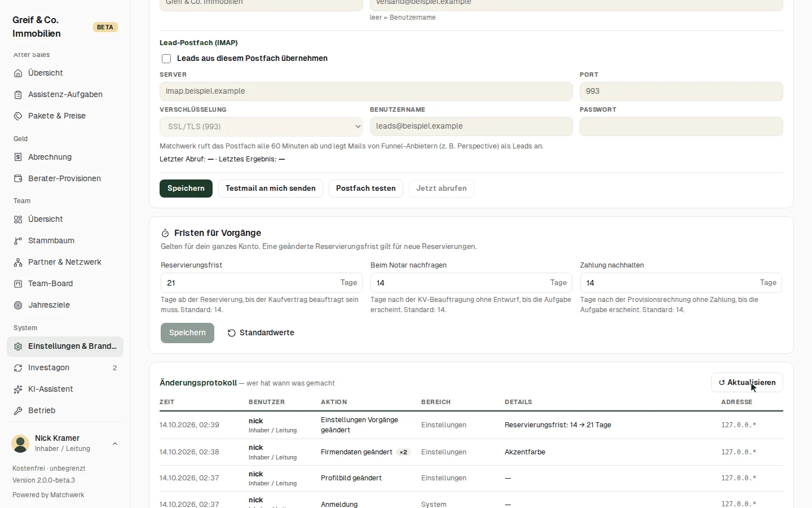Click Testmail an mich senden
812x508 pixels.
[271, 189]
